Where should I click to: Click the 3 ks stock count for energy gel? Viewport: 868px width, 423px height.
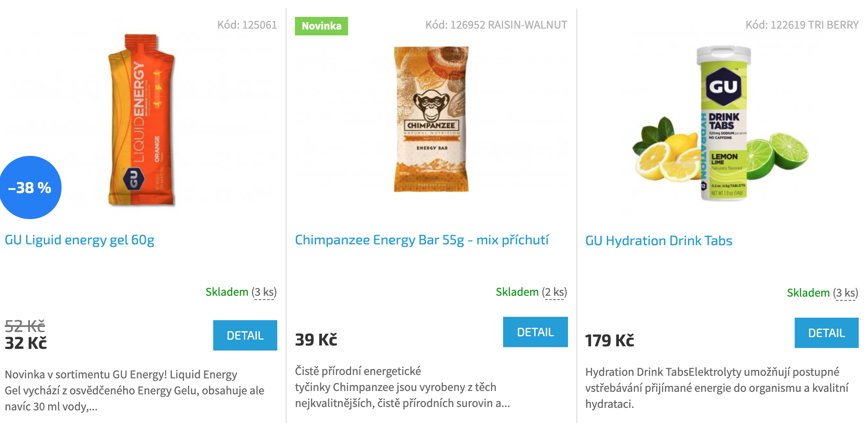pos(265,292)
